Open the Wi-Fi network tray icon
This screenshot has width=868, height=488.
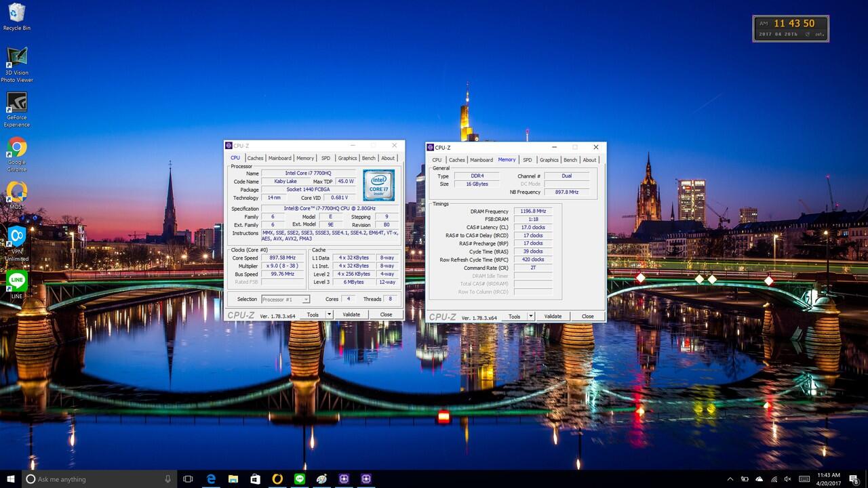tap(774, 479)
